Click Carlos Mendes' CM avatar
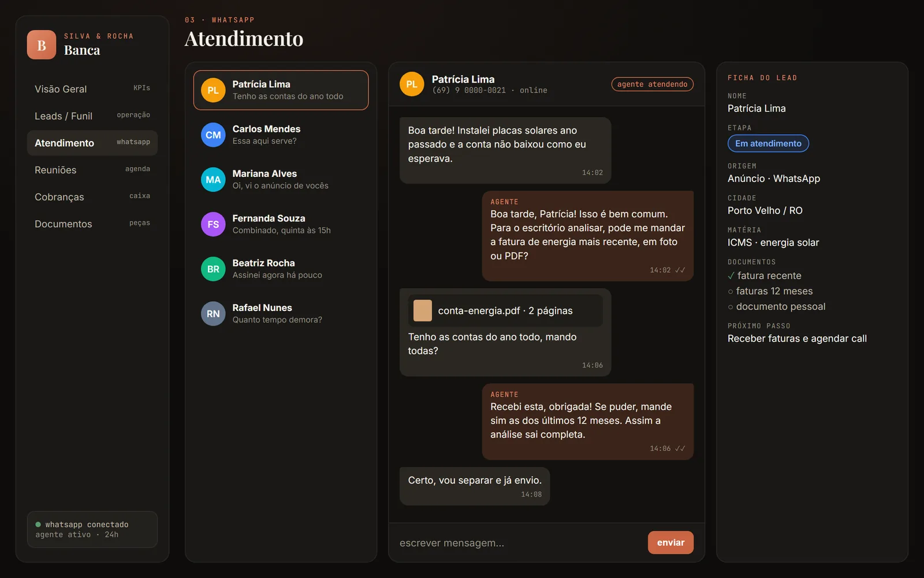 pos(213,135)
